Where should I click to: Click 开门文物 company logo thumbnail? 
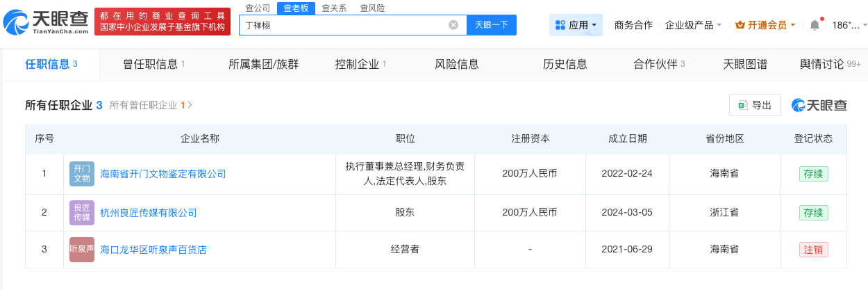click(x=82, y=174)
